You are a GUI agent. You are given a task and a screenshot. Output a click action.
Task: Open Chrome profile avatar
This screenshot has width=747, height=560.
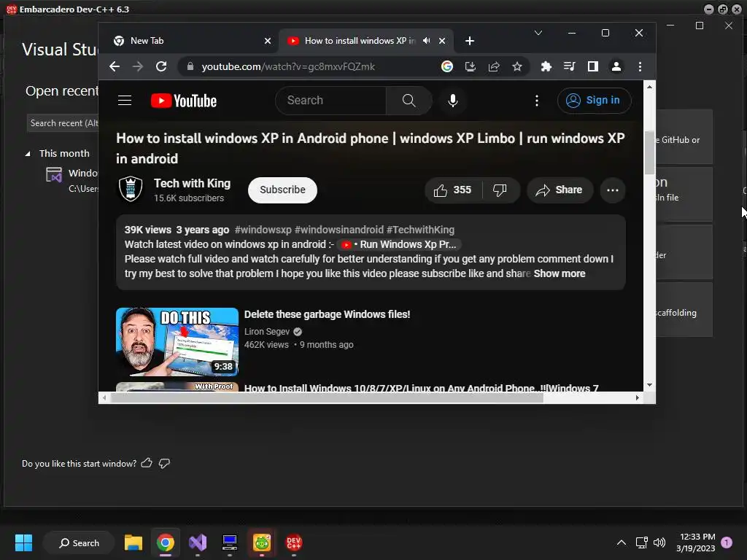click(616, 66)
